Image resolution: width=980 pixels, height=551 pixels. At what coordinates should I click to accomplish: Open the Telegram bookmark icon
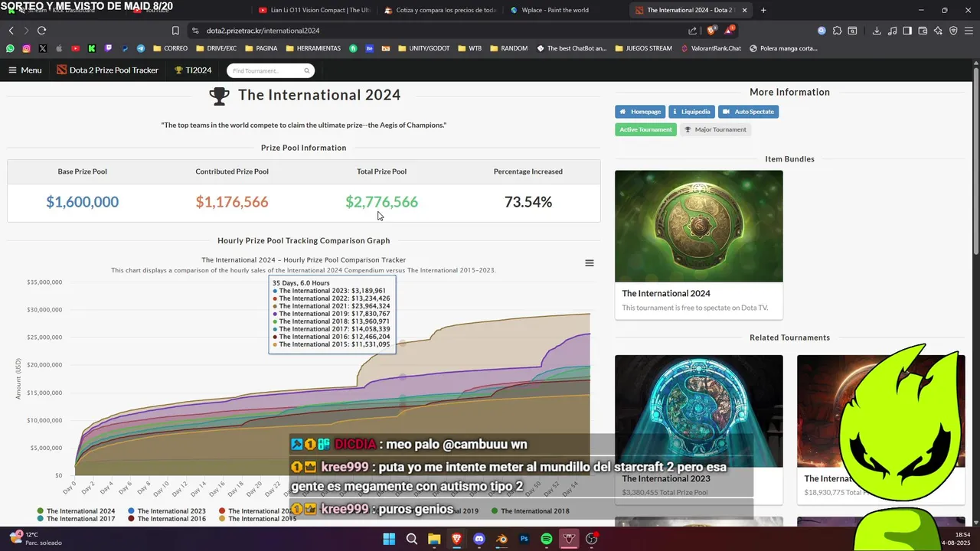pos(141,48)
